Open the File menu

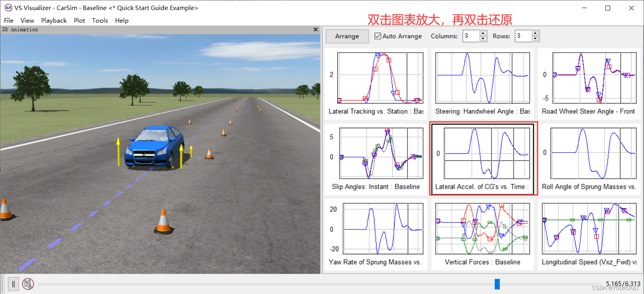pos(9,20)
